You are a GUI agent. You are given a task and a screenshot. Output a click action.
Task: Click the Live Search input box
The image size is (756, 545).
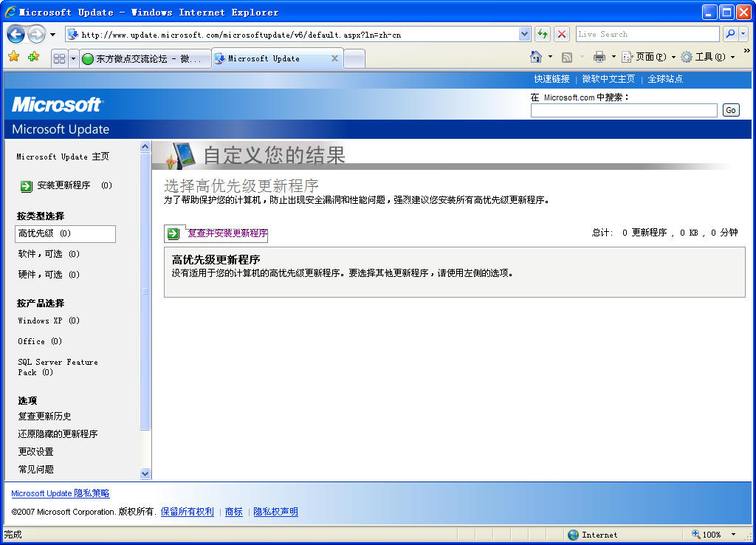tap(647, 34)
